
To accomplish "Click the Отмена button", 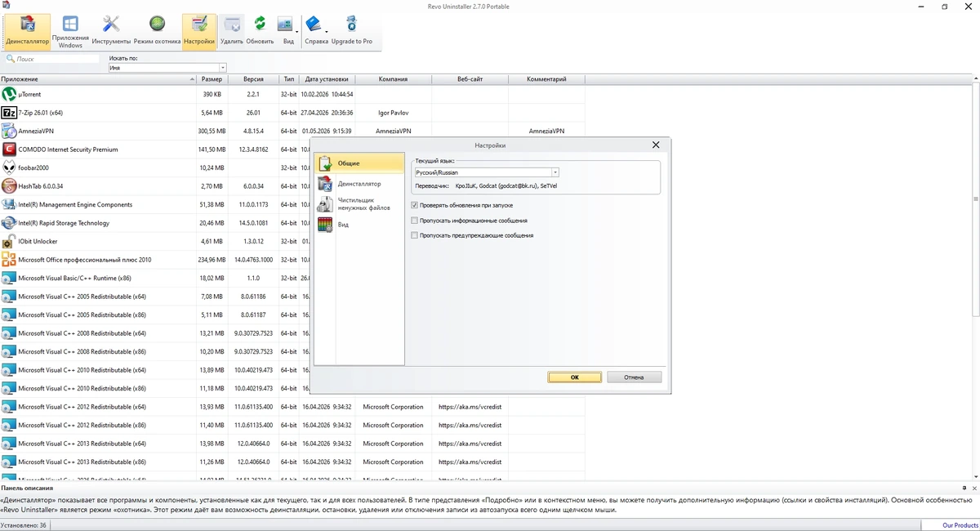I will pyautogui.click(x=634, y=377).
